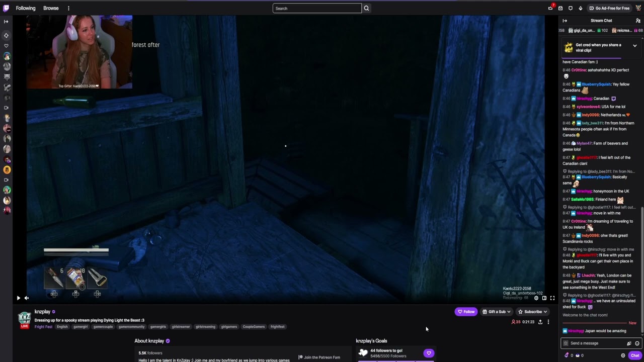Select the frightfest tag
This screenshot has width=644, height=362.
pos(277,327)
